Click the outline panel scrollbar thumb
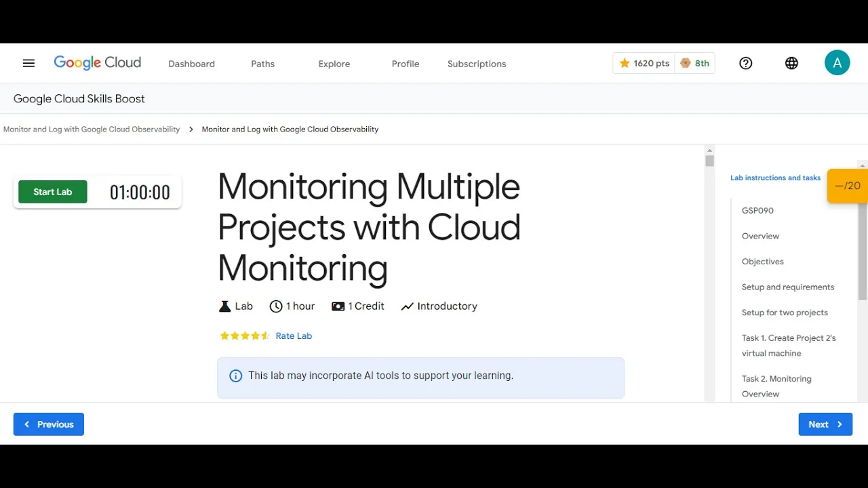 tap(863, 251)
